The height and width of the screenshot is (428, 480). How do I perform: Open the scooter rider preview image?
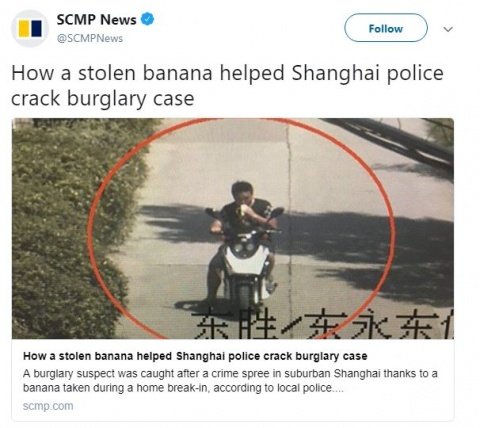233,229
